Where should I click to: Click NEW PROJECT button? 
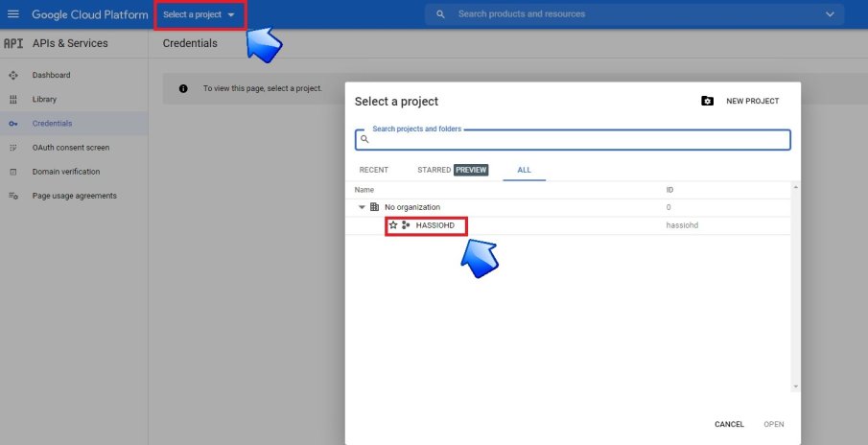[752, 102]
